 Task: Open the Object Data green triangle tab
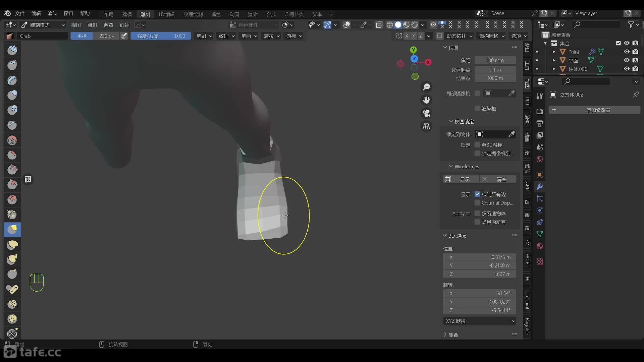point(540,234)
